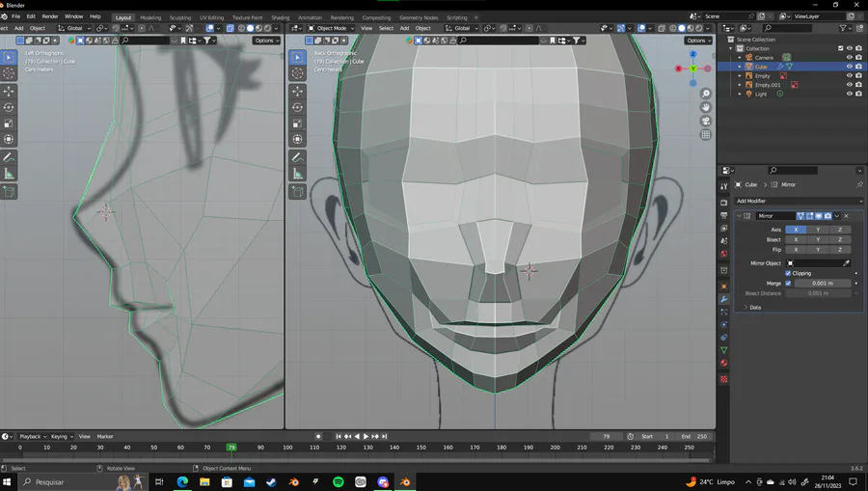Open the Tool properties tab
Image resolution: width=868 pixels, height=491 pixels.
[x=723, y=186]
